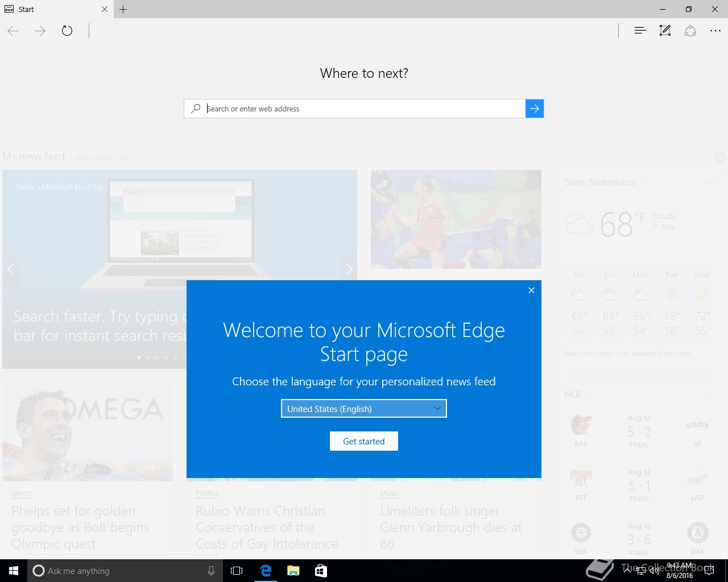Refresh the current page
Viewport: 728px width, 582px height.
coord(67,31)
